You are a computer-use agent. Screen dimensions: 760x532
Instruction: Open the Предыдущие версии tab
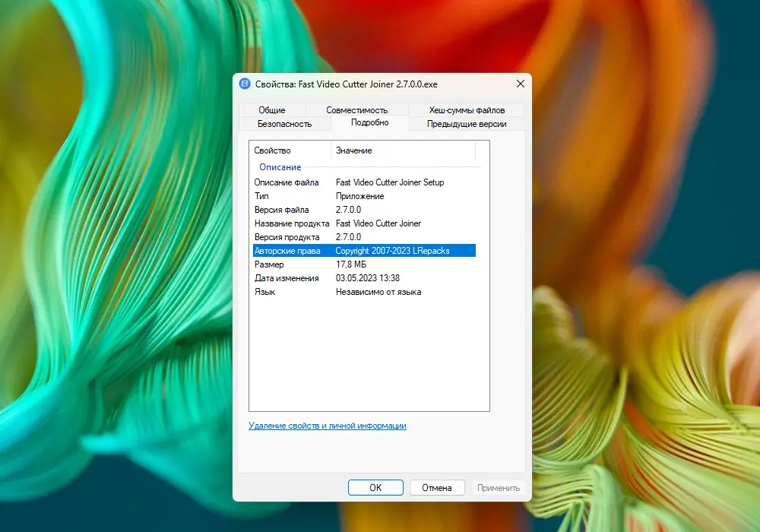click(469, 123)
